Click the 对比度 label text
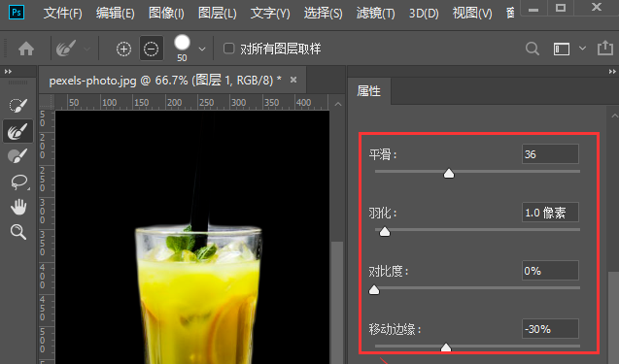Screen dimensions: 619x364 coord(389,271)
